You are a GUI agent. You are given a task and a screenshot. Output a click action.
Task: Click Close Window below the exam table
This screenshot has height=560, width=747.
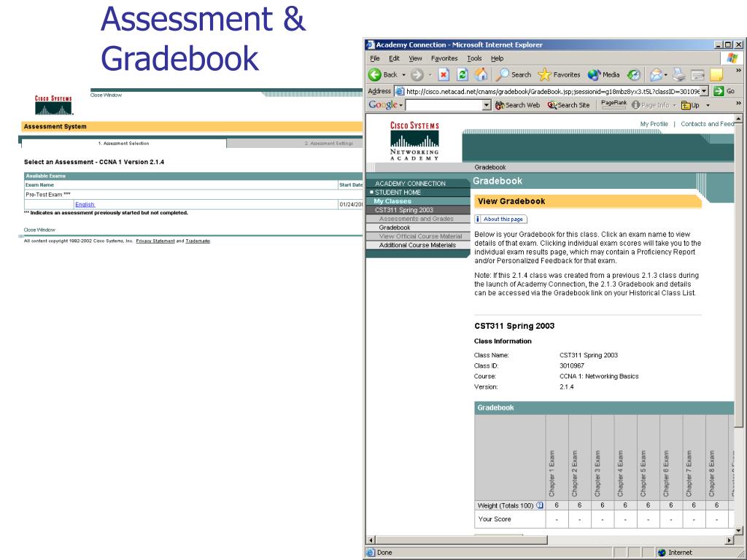click(x=39, y=230)
